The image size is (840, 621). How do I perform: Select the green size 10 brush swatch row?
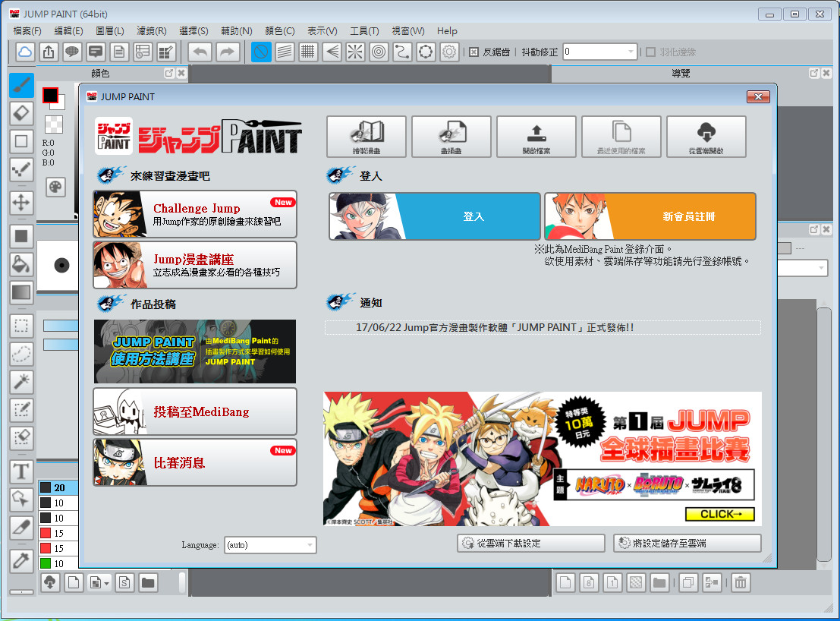click(58, 563)
